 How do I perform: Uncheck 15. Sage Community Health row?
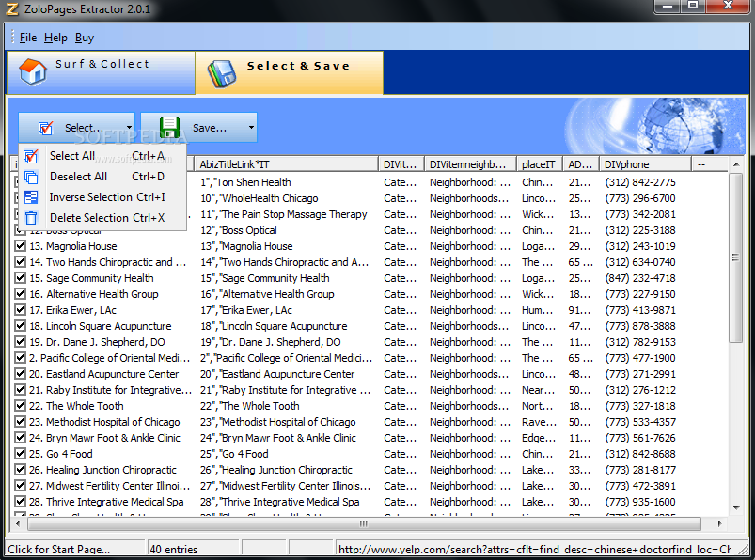point(20,277)
